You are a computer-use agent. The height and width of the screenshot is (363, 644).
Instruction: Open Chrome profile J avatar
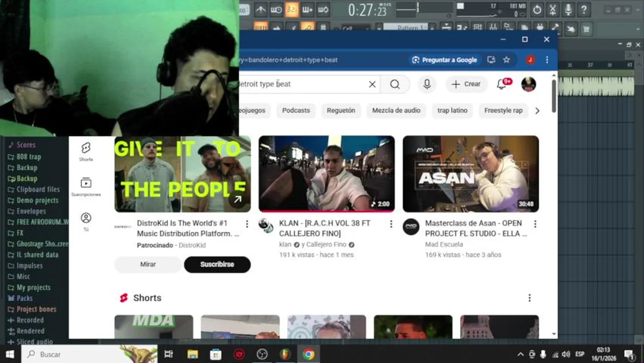click(x=530, y=59)
